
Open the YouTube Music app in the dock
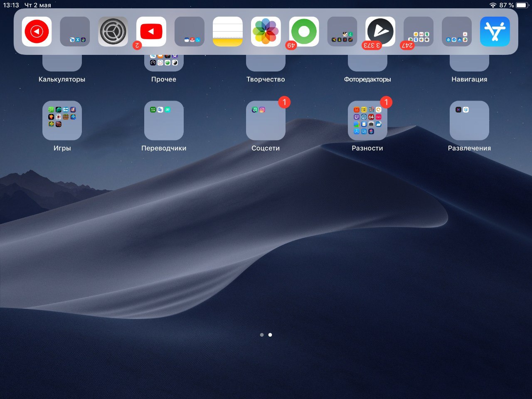pyautogui.click(x=37, y=32)
